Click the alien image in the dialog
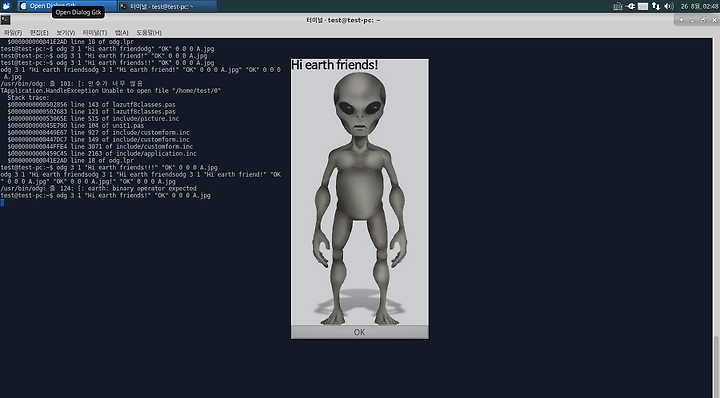This screenshot has height=398, width=720. (360, 198)
